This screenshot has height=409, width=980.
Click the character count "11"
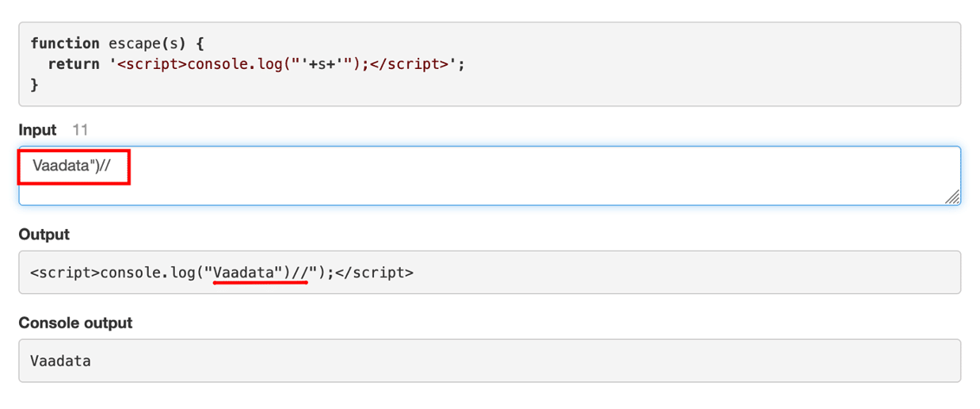(x=79, y=130)
